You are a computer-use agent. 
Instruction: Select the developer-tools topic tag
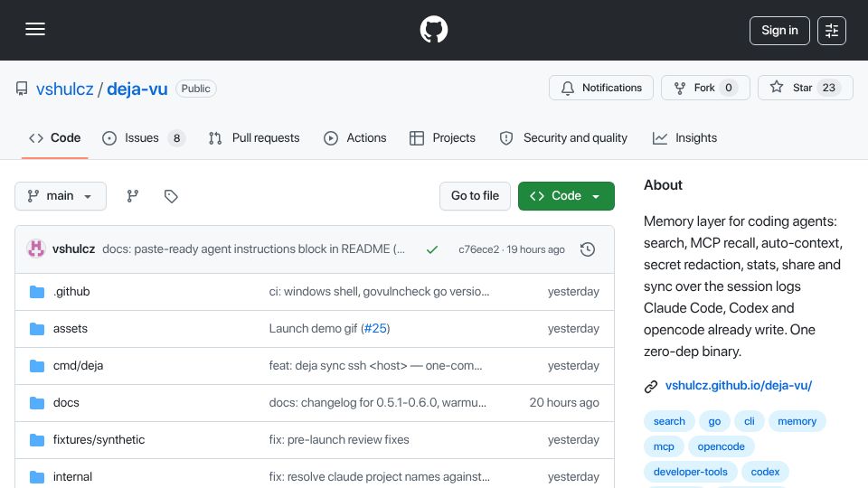[690, 472]
